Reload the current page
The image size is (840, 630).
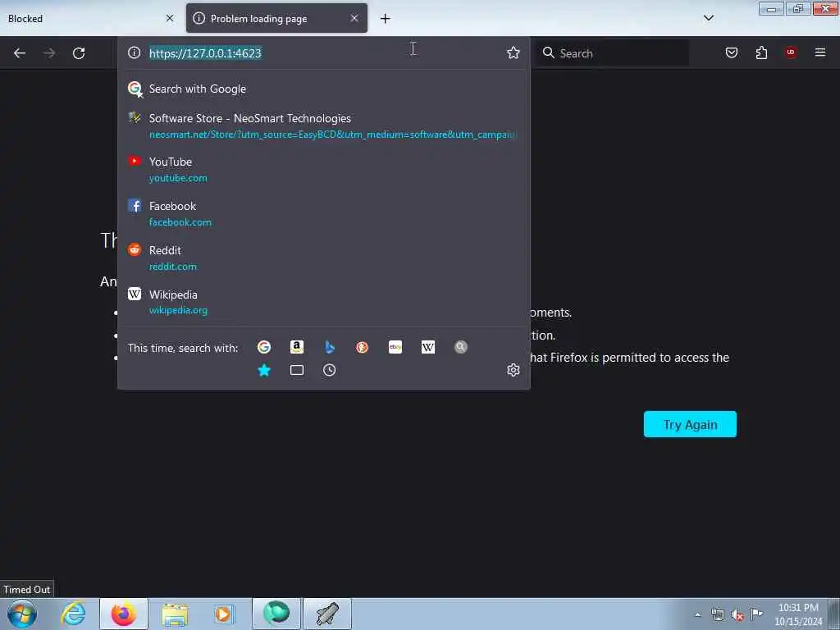pyautogui.click(x=79, y=53)
